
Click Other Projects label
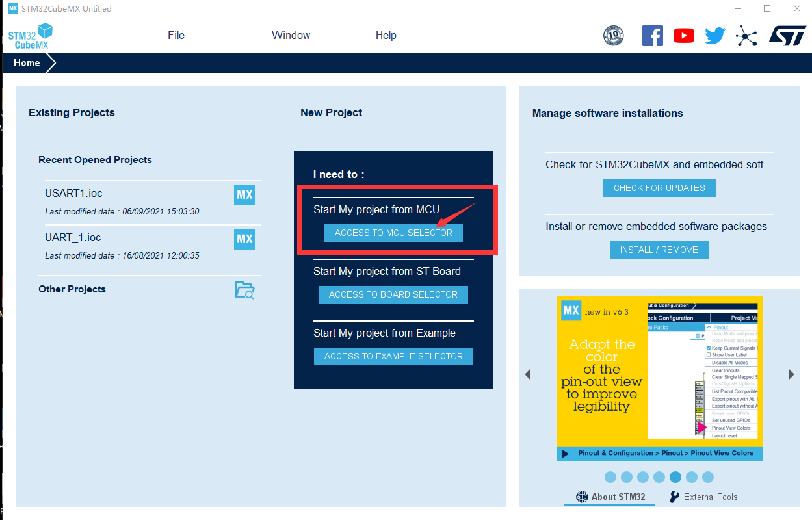tap(72, 289)
